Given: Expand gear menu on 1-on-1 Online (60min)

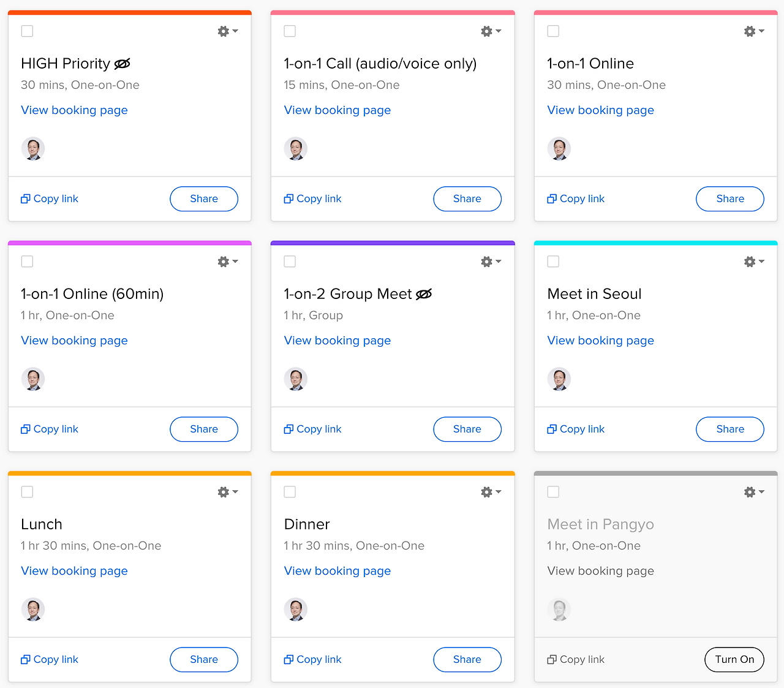Looking at the screenshot, I should (x=227, y=262).
